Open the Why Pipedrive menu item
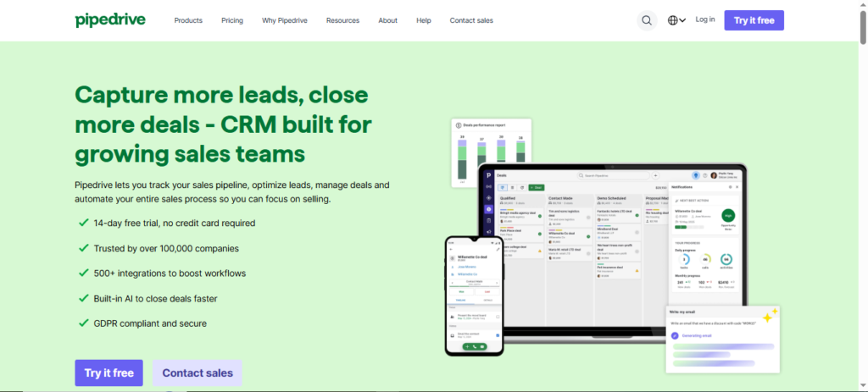The width and height of the screenshot is (868, 392). tap(284, 20)
